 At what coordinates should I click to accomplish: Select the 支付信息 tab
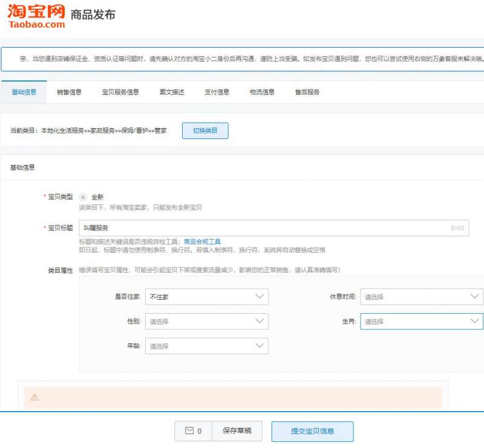[217, 92]
